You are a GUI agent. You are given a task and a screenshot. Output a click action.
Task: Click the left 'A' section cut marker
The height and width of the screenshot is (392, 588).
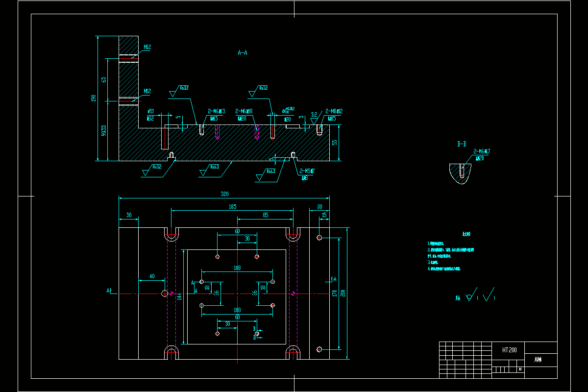coord(109,291)
